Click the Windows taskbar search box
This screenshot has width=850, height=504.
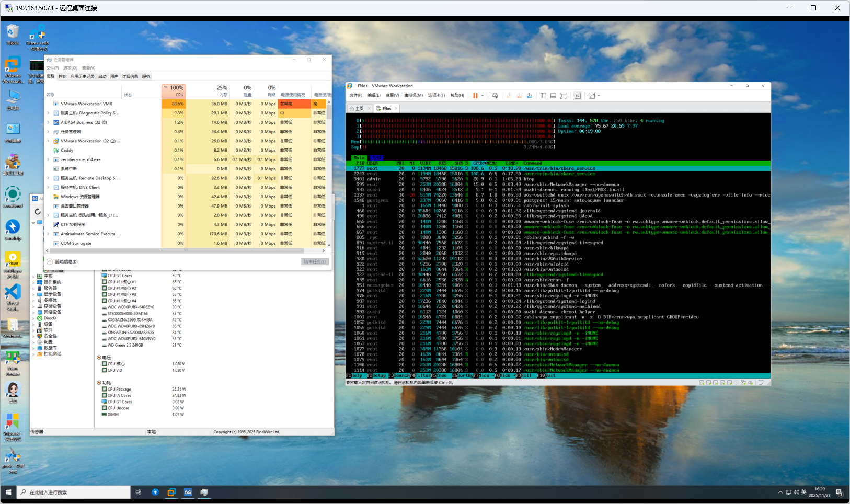pyautogui.click(x=73, y=492)
